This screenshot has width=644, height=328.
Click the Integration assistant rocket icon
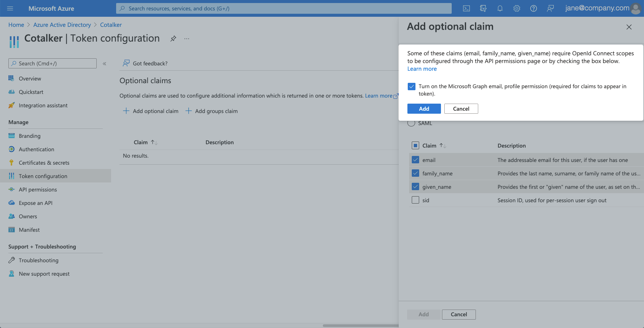point(11,105)
